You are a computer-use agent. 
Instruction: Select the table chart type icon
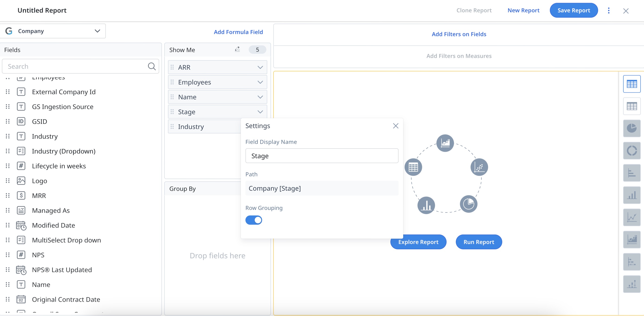click(x=631, y=84)
